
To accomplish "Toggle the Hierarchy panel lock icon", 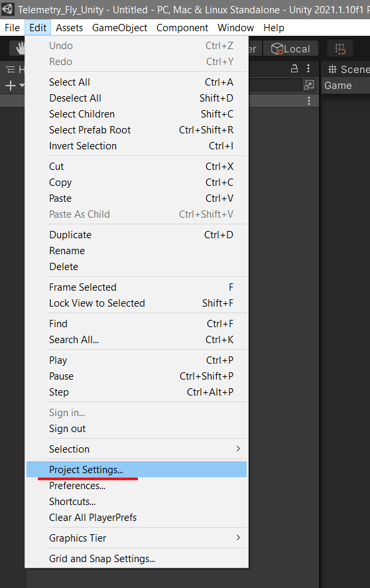I will click(294, 68).
